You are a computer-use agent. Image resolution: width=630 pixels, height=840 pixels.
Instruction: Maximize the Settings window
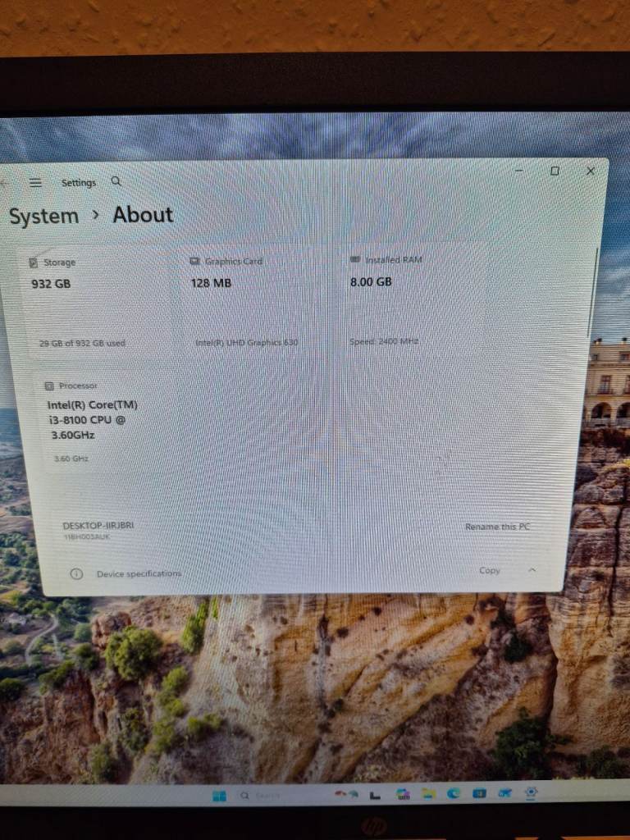click(555, 171)
